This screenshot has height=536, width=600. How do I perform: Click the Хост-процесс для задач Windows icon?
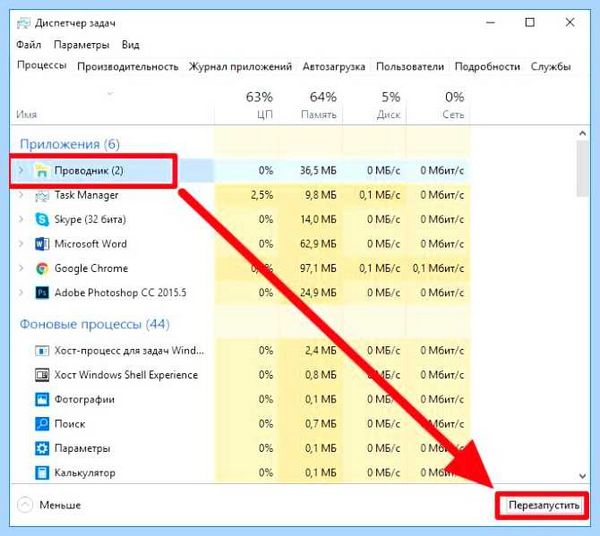click(x=42, y=350)
